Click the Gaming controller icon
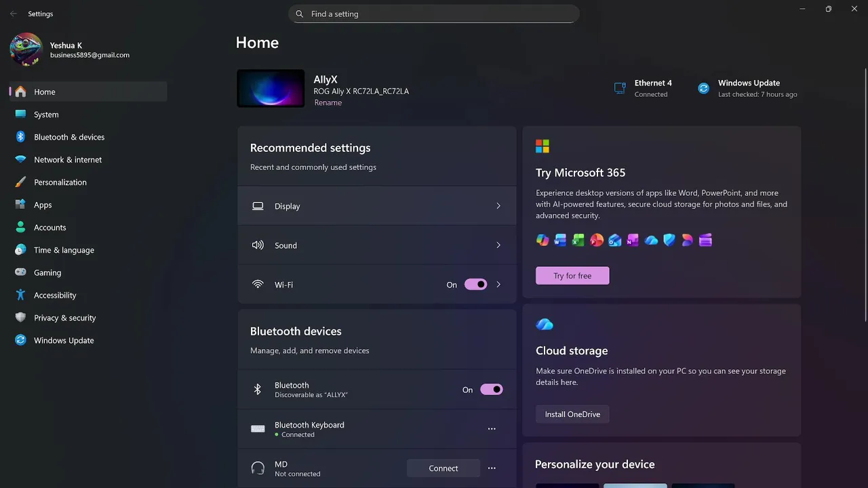 click(x=20, y=272)
